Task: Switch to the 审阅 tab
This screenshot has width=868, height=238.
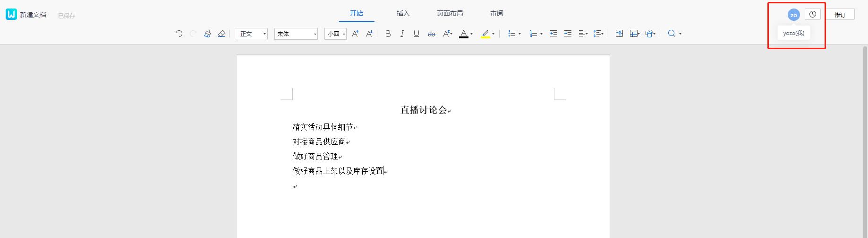Action: pyautogui.click(x=497, y=13)
